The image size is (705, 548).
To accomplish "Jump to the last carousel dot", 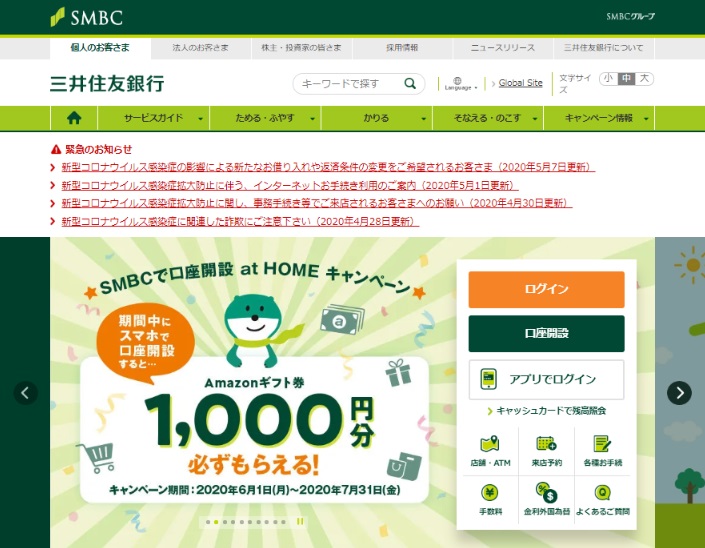I will [x=283, y=522].
